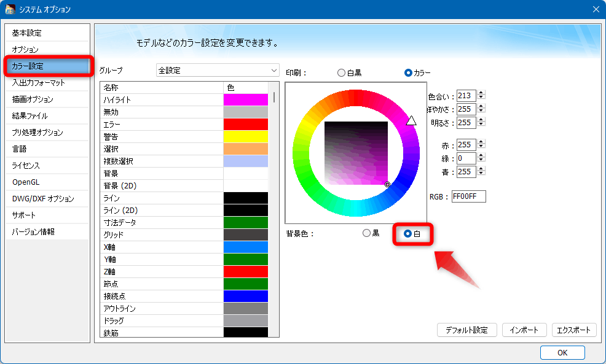Select the ドラッグ row in the list
Image resolution: width=606 pixels, height=364 pixels.
184,321
